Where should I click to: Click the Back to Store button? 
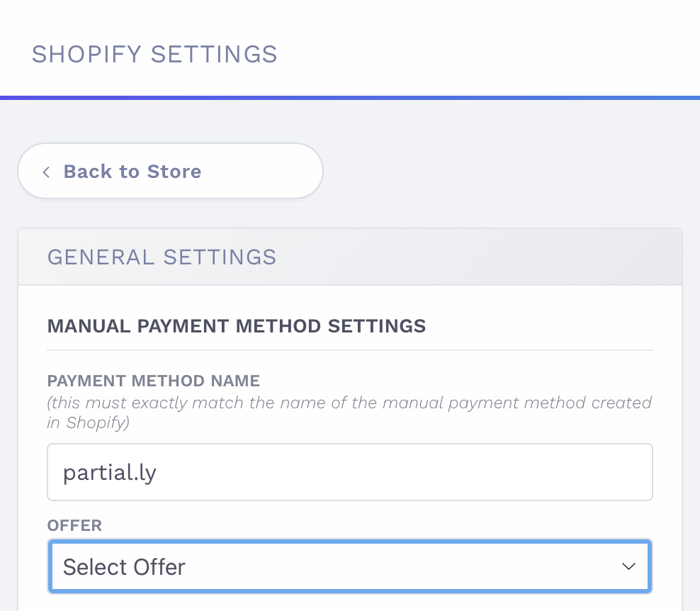[170, 171]
